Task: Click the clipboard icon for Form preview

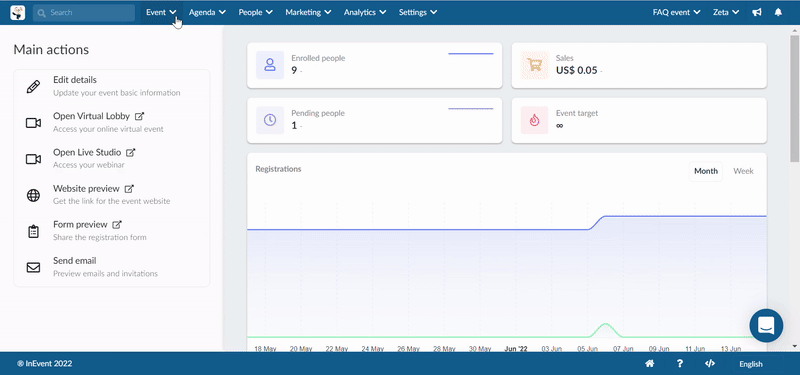Action: coord(33,232)
